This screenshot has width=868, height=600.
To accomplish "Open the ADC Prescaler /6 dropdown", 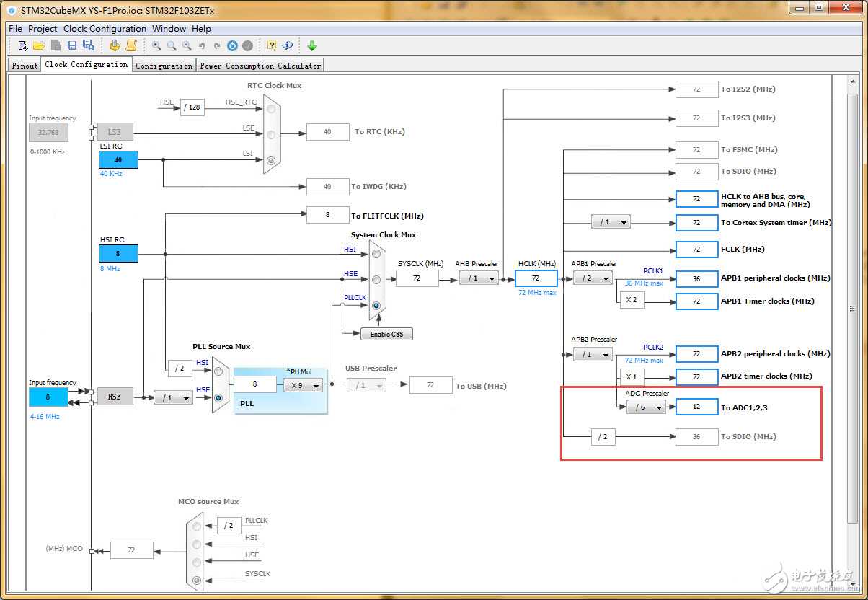I will click(646, 407).
